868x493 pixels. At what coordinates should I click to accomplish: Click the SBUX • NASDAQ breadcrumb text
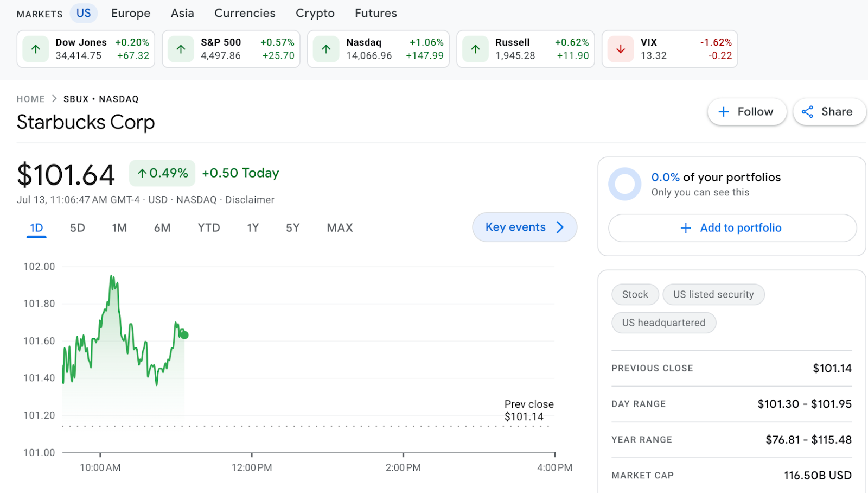point(101,99)
